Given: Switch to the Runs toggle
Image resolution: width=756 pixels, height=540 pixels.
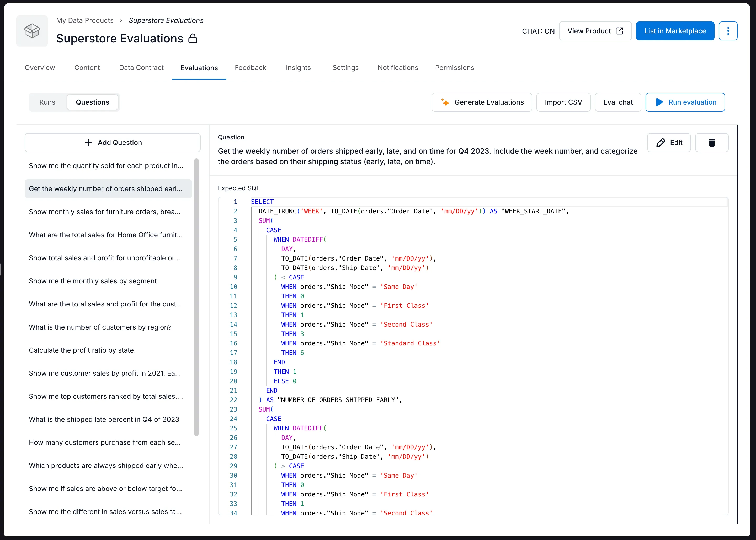Looking at the screenshot, I should pos(47,102).
